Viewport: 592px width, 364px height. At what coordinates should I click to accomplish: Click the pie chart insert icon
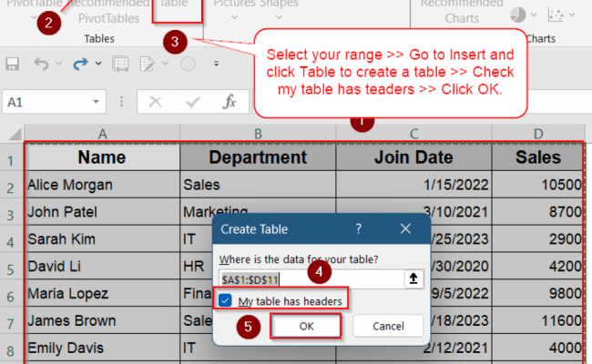pos(518,15)
